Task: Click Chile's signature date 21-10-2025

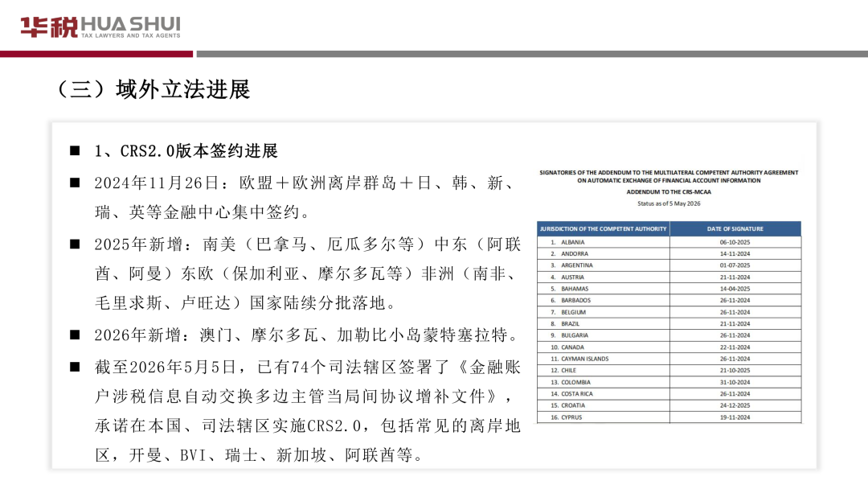Action: (x=735, y=371)
